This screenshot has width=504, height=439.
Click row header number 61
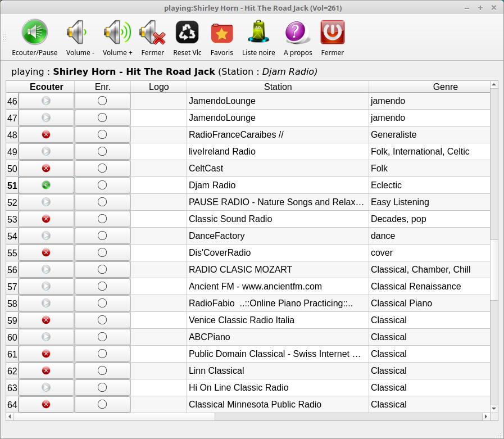point(12,354)
